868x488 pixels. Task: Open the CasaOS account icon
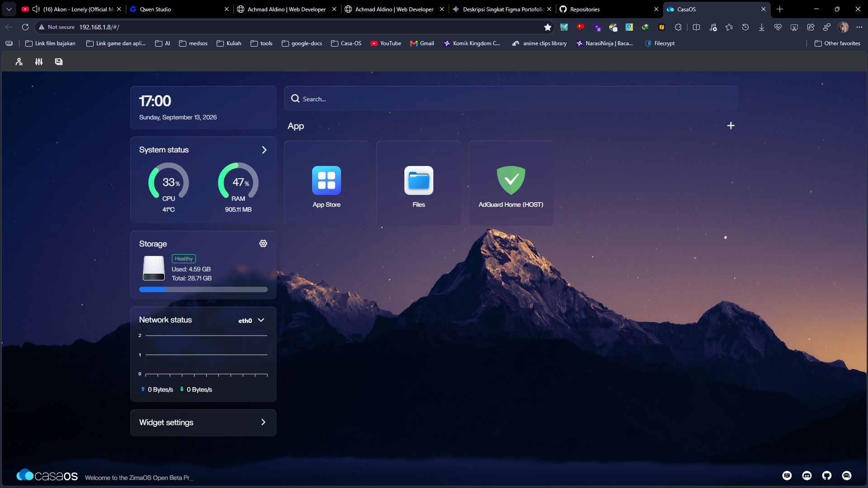(x=19, y=62)
